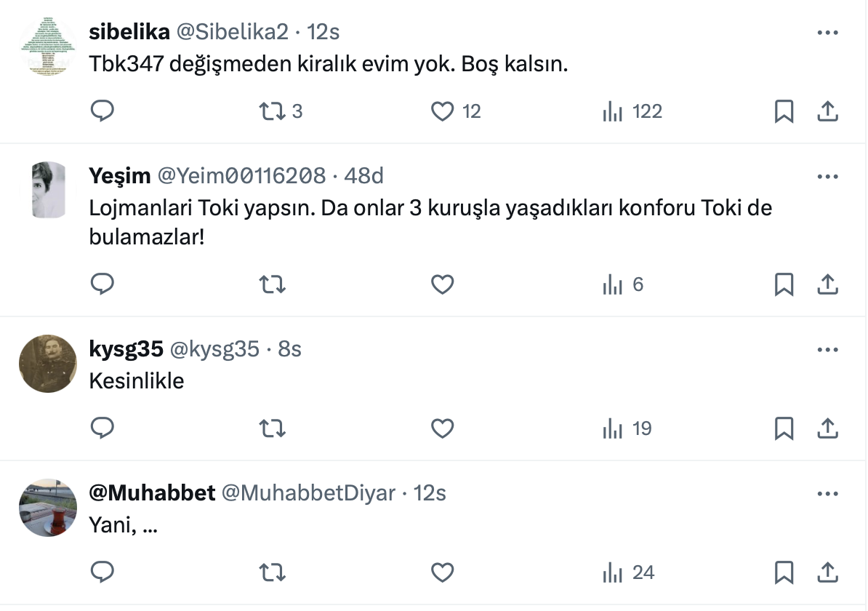
Task: View analytics of sibelika's tweet with 122 views
Action: pos(632,111)
